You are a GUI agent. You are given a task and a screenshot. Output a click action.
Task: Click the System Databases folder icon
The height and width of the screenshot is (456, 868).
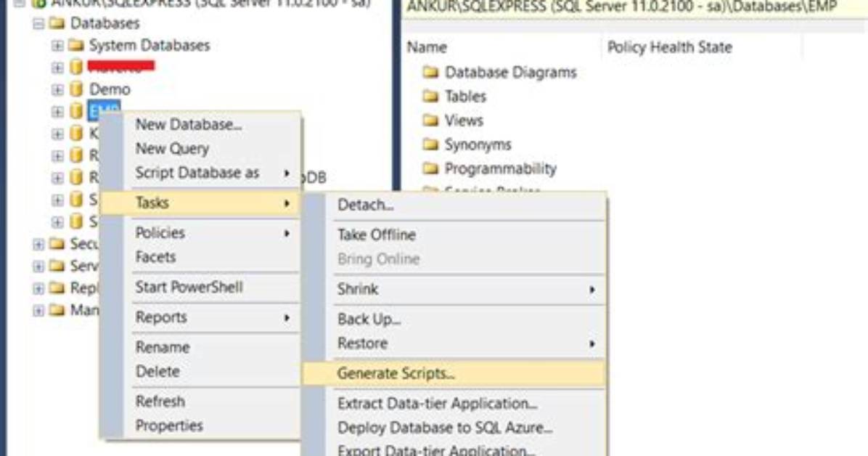[x=75, y=45]
